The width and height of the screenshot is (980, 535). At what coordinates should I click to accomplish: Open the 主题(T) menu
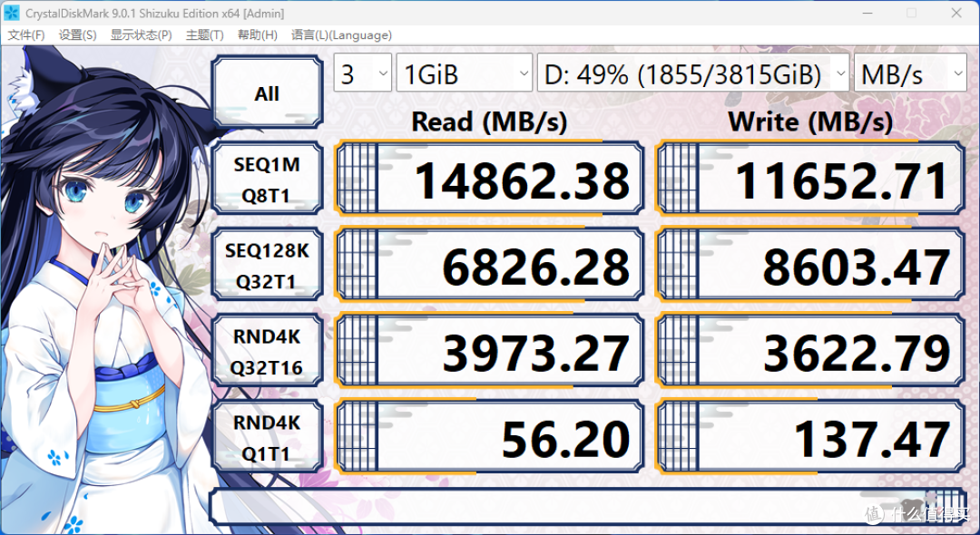click(x=204, y=35)
